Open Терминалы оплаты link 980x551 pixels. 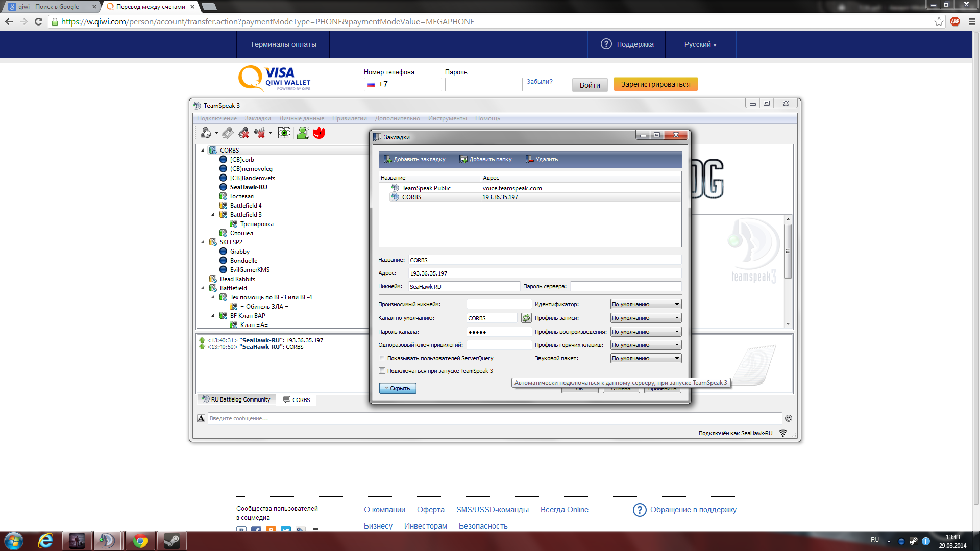tap(283, 44)
